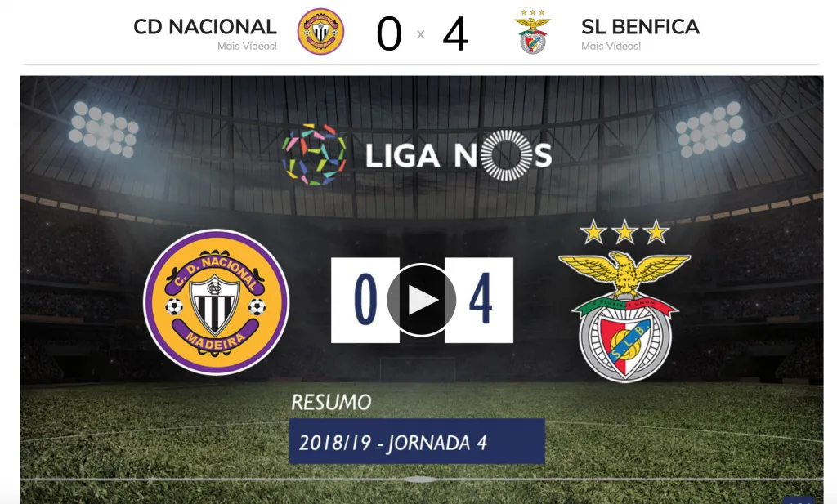Click the large C.D. Nacional Madeira crest
The image size is (837, 504).
click(x=216, y=302)
